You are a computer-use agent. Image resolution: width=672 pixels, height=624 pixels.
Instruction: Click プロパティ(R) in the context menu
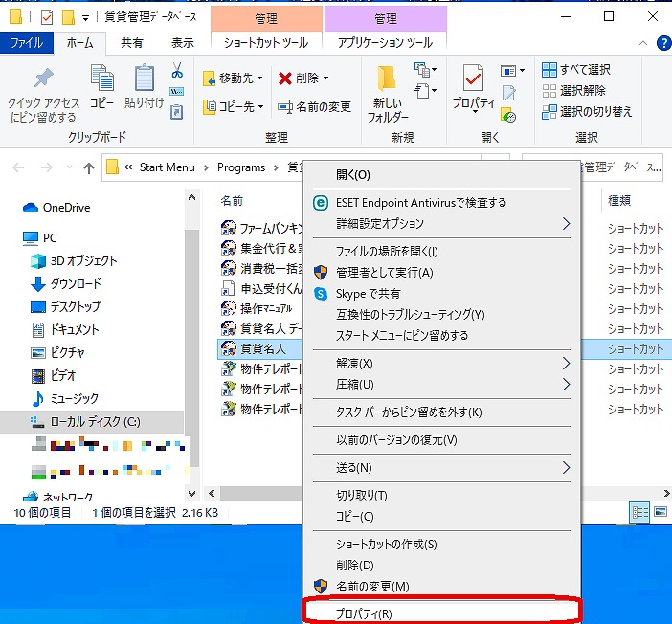pos(364,613)
